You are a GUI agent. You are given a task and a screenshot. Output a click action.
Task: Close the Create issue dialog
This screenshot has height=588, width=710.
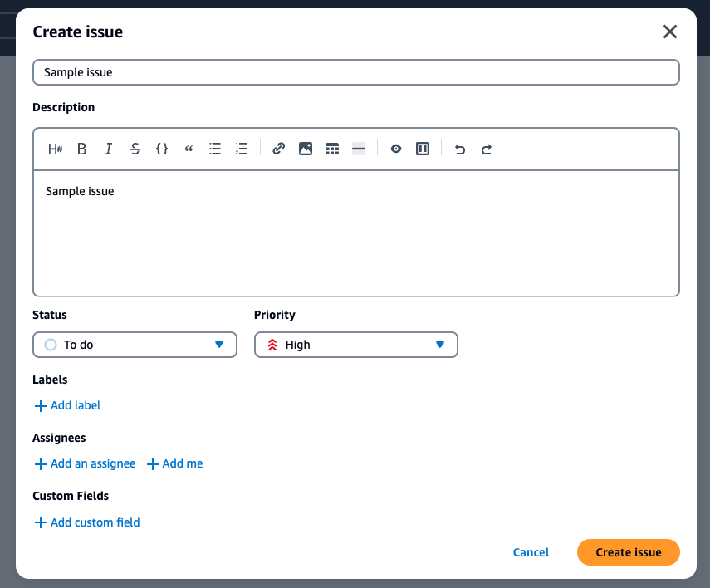[x=670, y=32]
